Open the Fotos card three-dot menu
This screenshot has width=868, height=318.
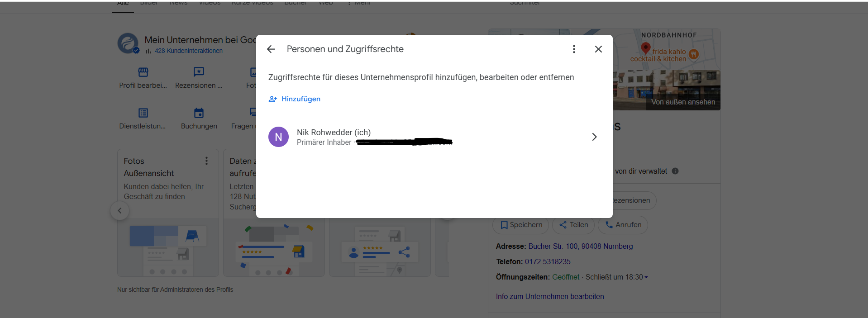pyautogui.click(x=206, y=161)
